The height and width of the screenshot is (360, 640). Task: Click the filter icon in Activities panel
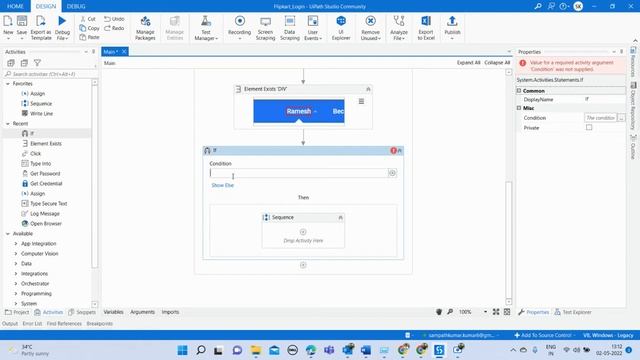pyautogui.click(x=38, y=63)
